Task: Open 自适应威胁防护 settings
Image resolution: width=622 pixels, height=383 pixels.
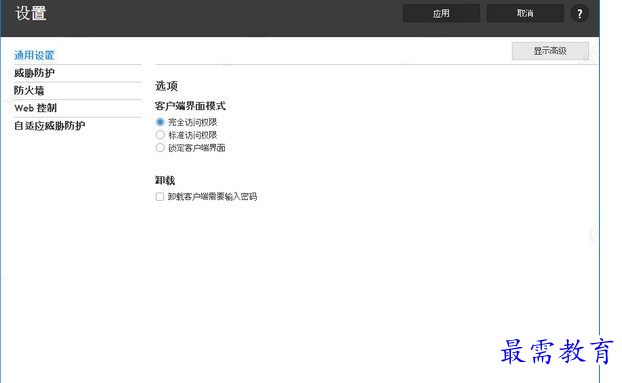Action: (x=50, y=126)
